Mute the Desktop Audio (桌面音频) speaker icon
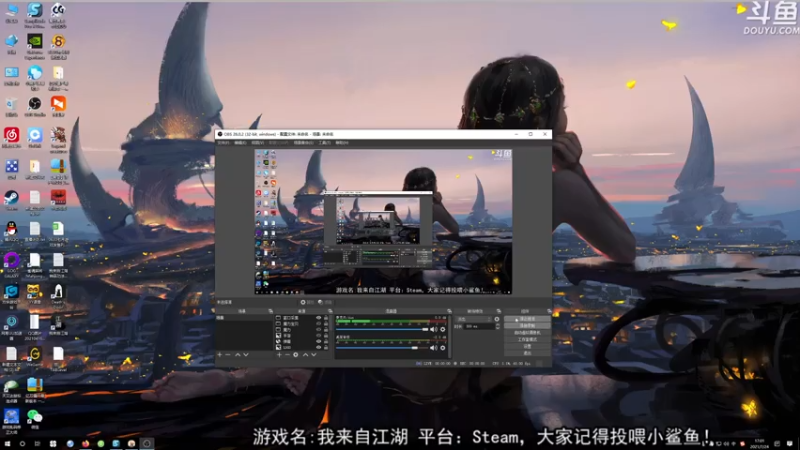The width and height of the screenshot is (800, 450). [x=433, y=348]
